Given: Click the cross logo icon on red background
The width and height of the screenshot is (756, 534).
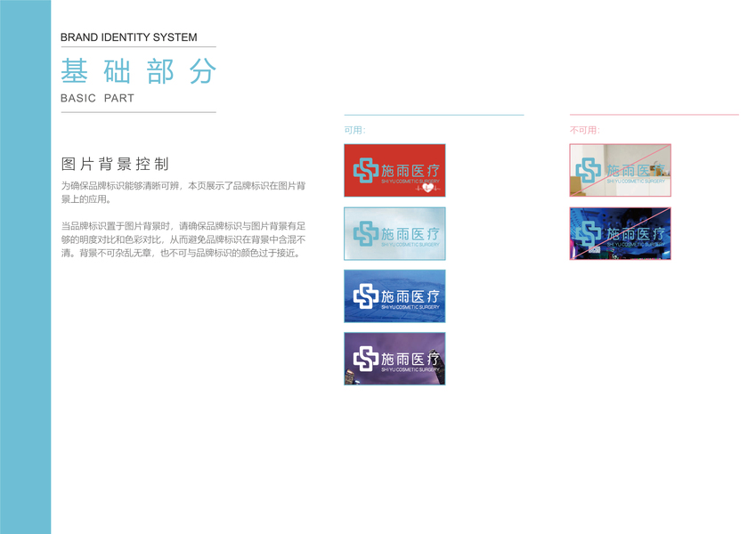Looking at the screenshot, I should pos(366,170).
